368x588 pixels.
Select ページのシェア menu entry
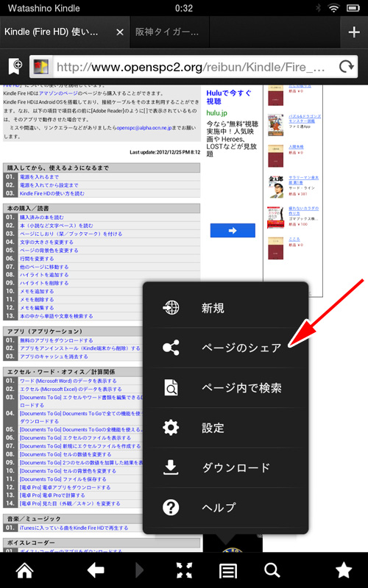click(x=226, y=348)
